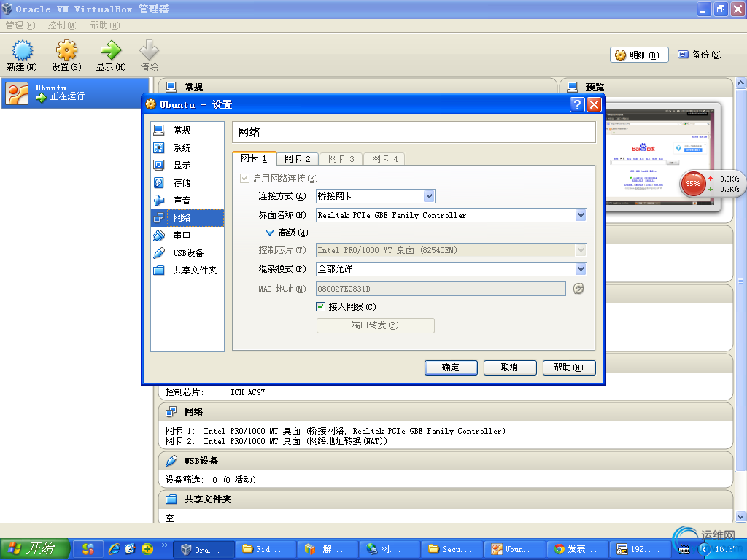Click the 控制芯片: ICH AC97 text row
This screenshot has height=560, width=747.
(215, 392)
